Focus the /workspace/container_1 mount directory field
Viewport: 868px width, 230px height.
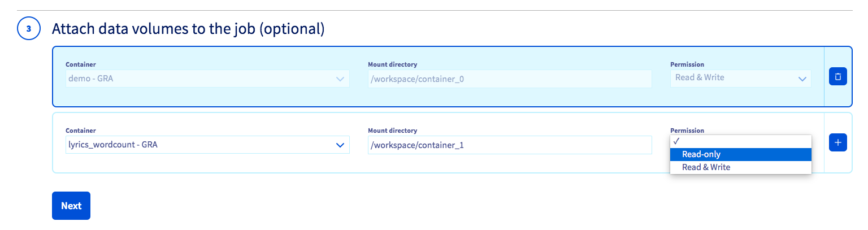pyautogui.click(x=510, y=145)
